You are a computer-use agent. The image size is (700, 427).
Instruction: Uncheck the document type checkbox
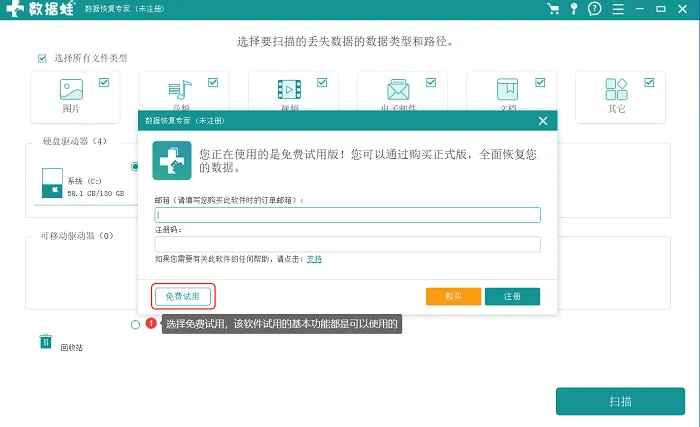(x=540, y=83)
